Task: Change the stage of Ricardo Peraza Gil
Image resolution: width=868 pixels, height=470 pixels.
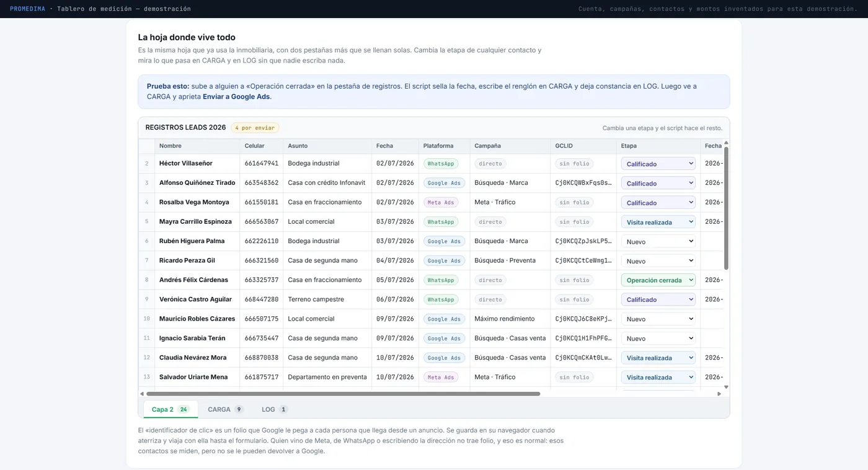Action: (x=658, y=260)
